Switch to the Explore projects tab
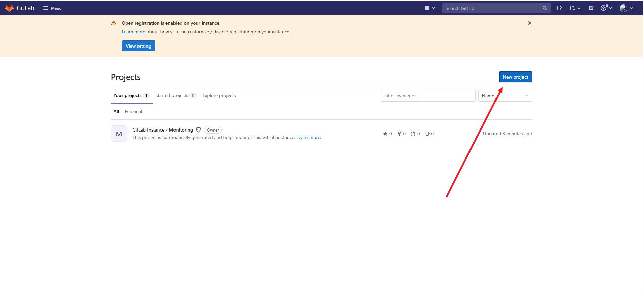Screen dimensions: 644x290 (219, 96)
